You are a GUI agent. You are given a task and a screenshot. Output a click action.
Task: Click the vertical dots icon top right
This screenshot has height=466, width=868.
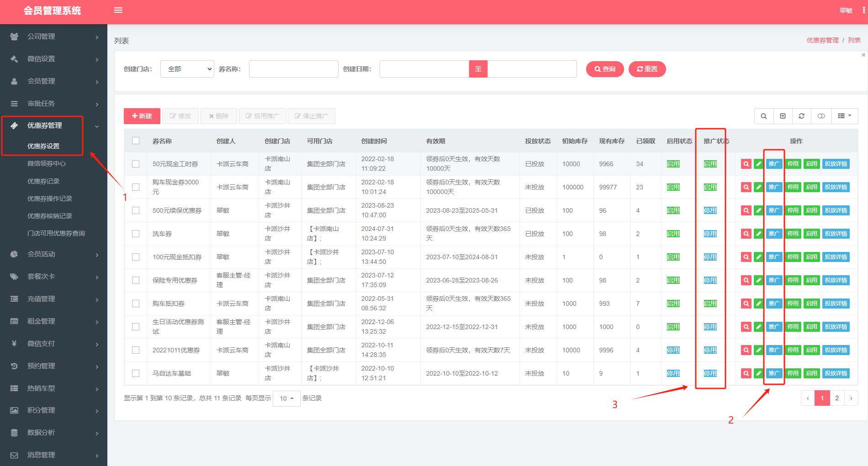click(x=863, y=10)
